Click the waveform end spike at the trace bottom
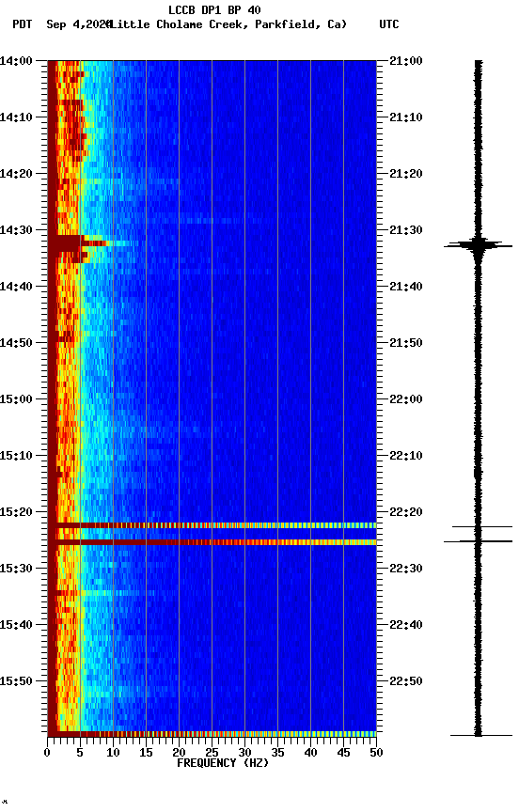 (x=481, y=735)
